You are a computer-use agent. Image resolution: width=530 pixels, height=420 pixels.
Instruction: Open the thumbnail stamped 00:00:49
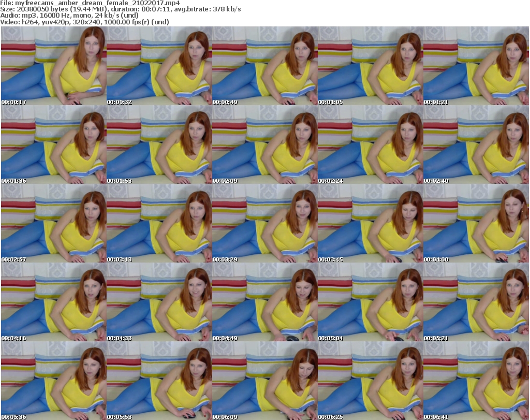click(264, 66)
